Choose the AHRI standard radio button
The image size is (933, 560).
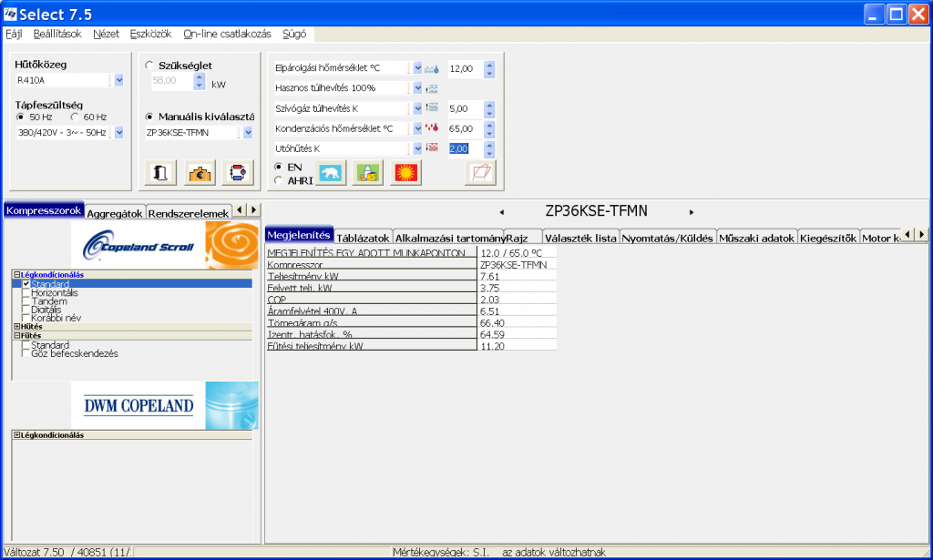(278, 180)
